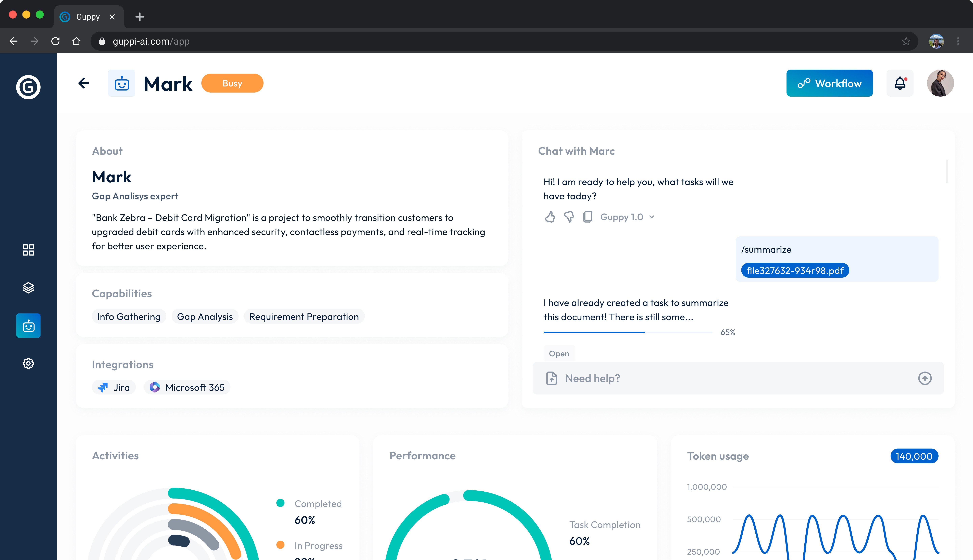Open the agents robot tab in sidebar
Screen dimensions: 973x560
pyautogui.click(x=28, y=326)
